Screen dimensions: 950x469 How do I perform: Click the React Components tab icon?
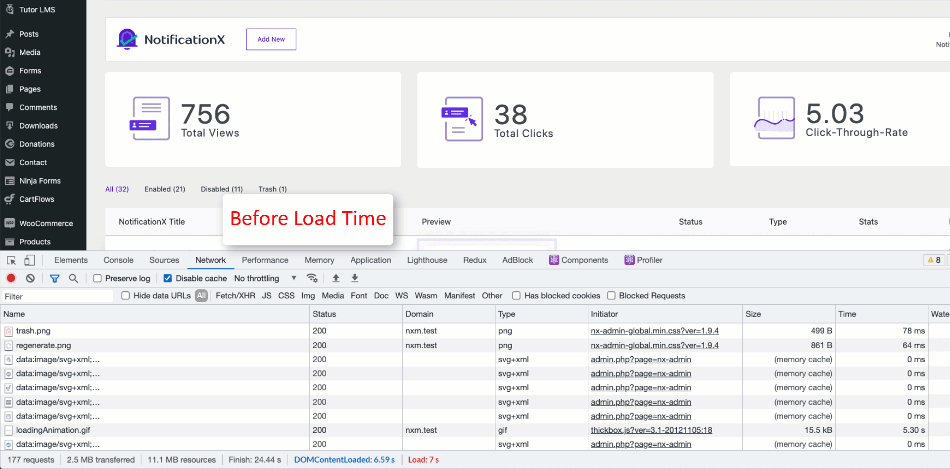tap(554, 260)
